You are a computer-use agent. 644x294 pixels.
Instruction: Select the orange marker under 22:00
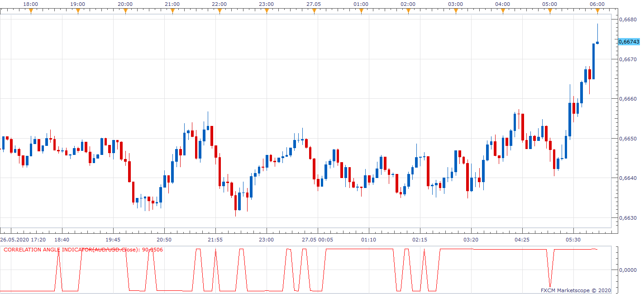(219, 11)
